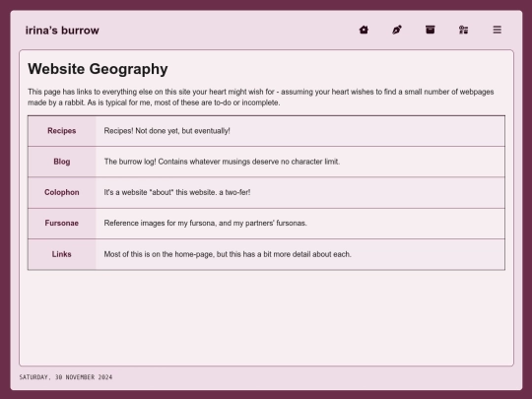Viewport: 532px width, 399px height.
Task: Open the Recipes link
Action: click(62, 131)
